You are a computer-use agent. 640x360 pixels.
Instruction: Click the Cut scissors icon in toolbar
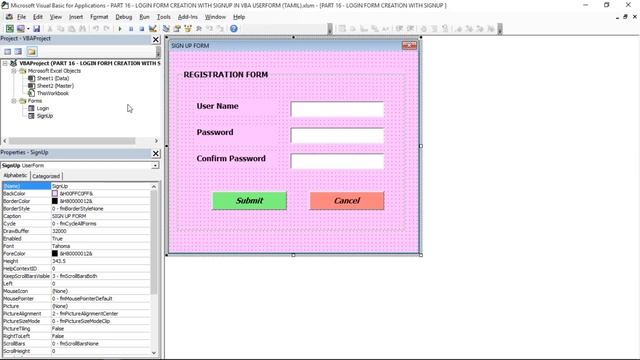50,29
